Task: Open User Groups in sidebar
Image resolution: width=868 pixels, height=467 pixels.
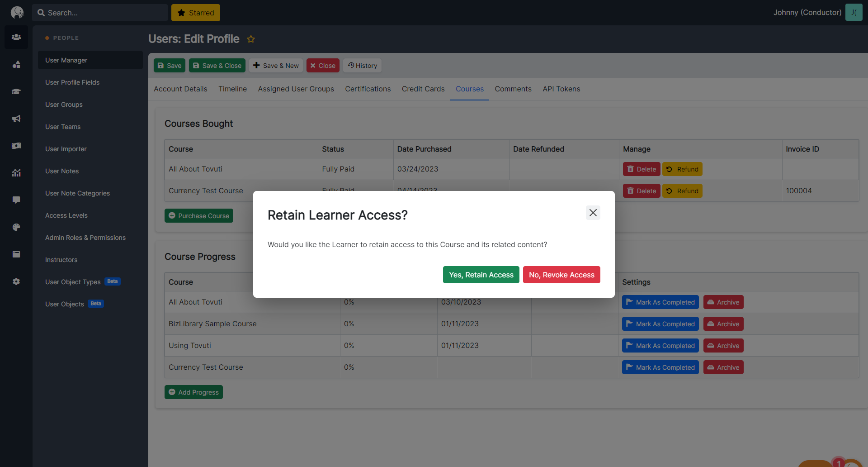Action: click(x=90, y=105)
